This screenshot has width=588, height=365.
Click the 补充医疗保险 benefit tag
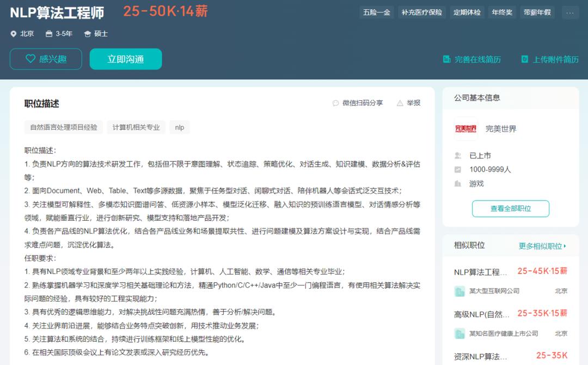(x=422, y=13)
